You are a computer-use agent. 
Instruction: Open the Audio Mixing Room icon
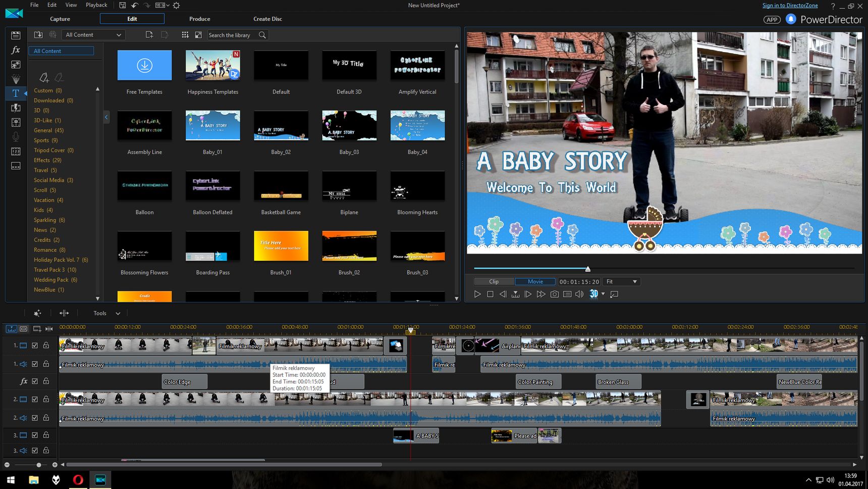(x=16, y=122)
